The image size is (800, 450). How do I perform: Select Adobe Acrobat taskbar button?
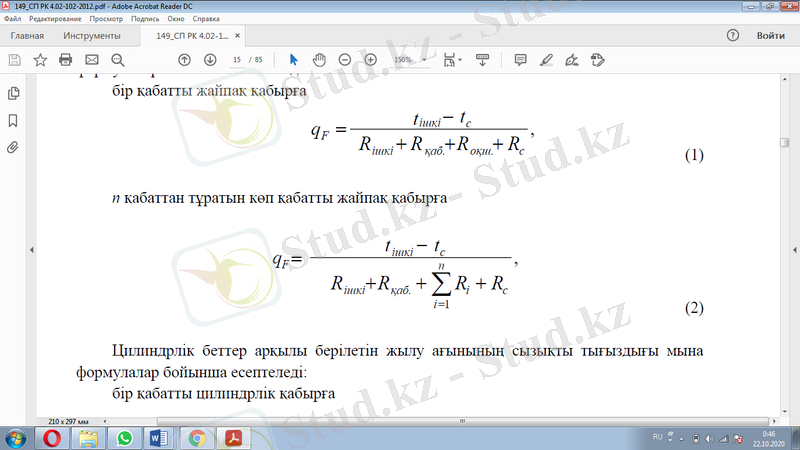233,438
